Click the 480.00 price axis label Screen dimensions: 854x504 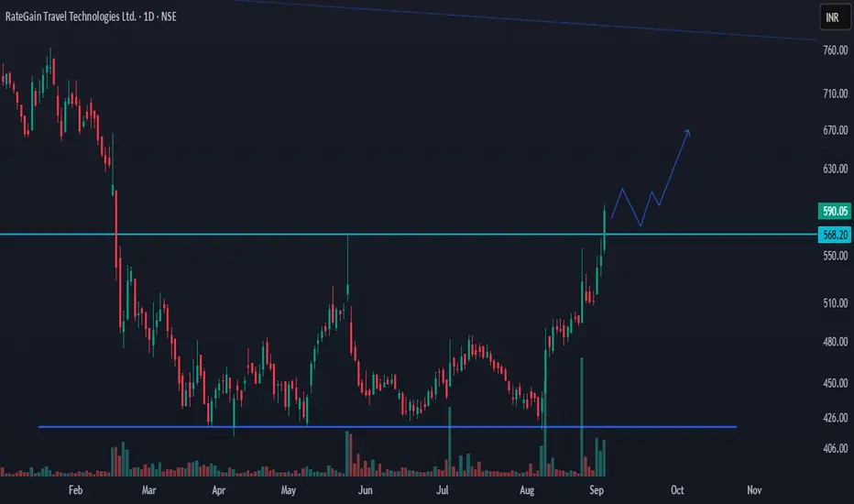pos(835,342)
